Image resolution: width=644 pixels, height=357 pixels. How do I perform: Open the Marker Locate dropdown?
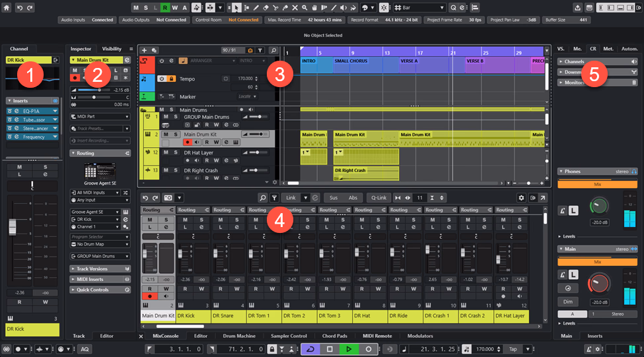[247, 96]
